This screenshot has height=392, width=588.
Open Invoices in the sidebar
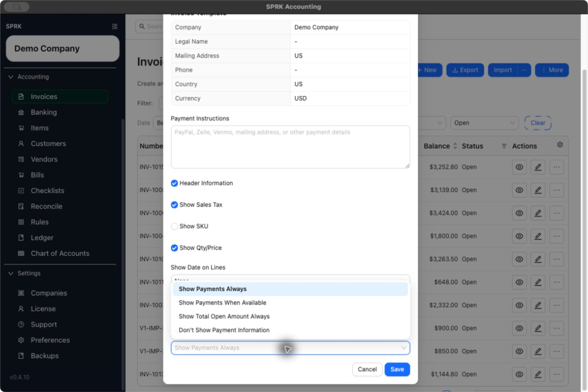(60, 96)
